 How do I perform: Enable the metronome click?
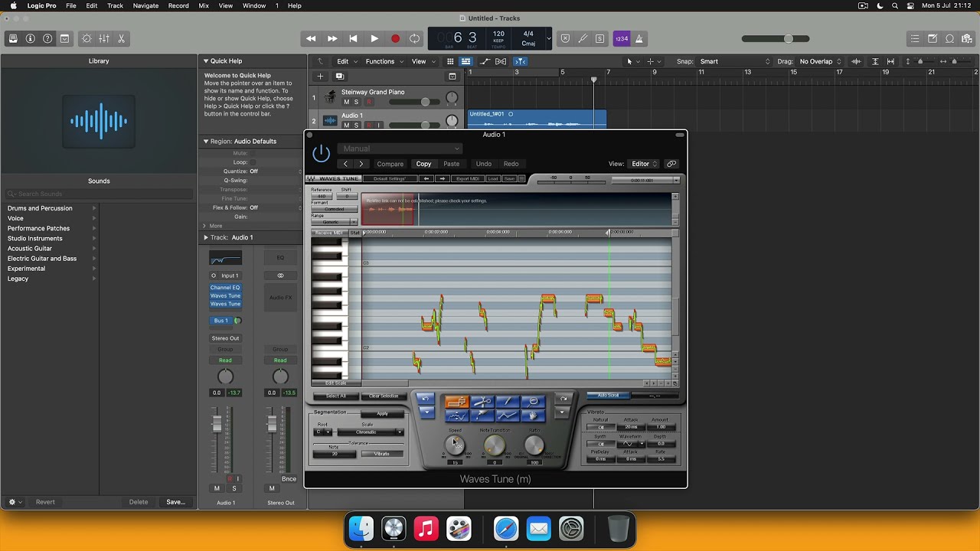639,38
